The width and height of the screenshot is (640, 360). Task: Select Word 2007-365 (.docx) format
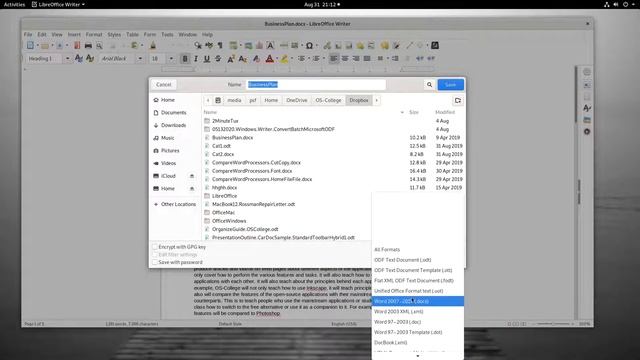[x=418, y=301]
